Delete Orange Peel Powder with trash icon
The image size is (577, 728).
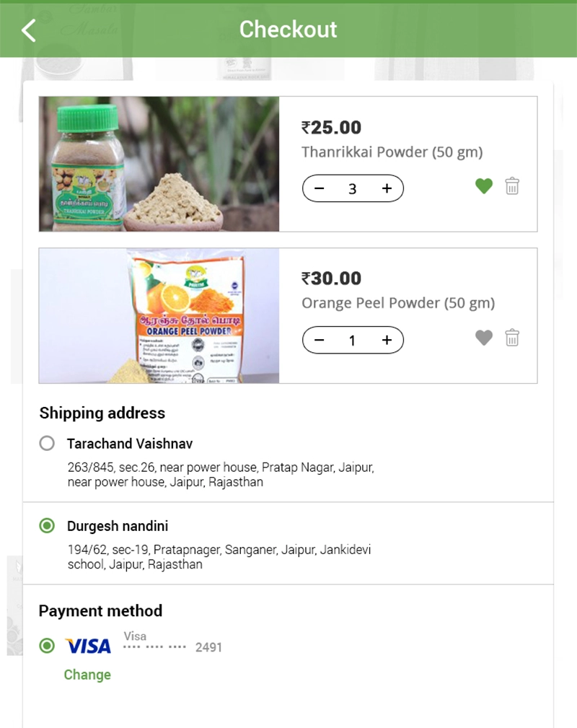(x=512, y=338)
